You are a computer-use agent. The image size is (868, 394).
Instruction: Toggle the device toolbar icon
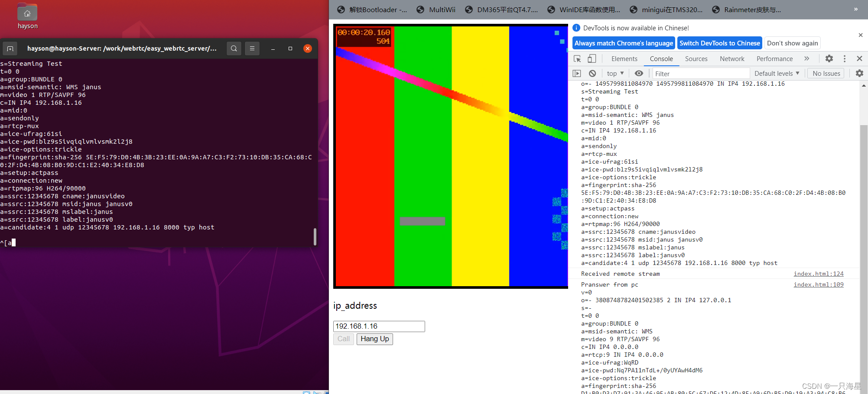(x=592, y=58)
